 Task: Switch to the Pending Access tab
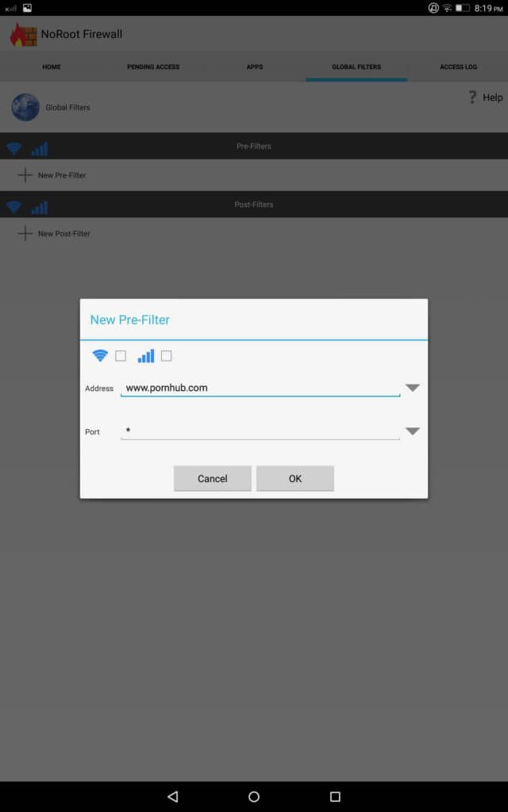tap(153, 67)
